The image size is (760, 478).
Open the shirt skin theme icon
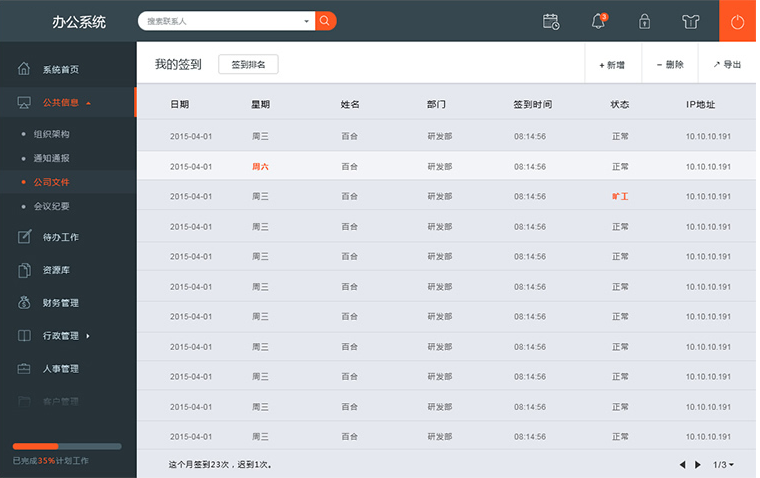tap(690, 22)
